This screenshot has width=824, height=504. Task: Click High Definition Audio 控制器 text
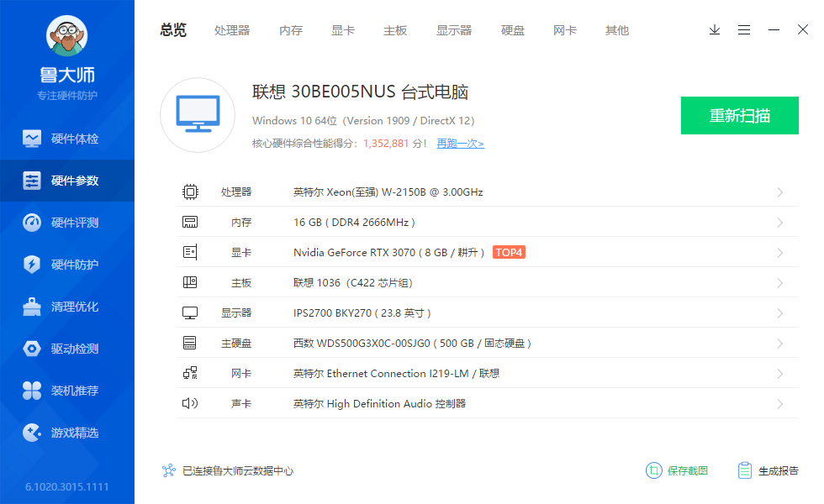point(379,404)
